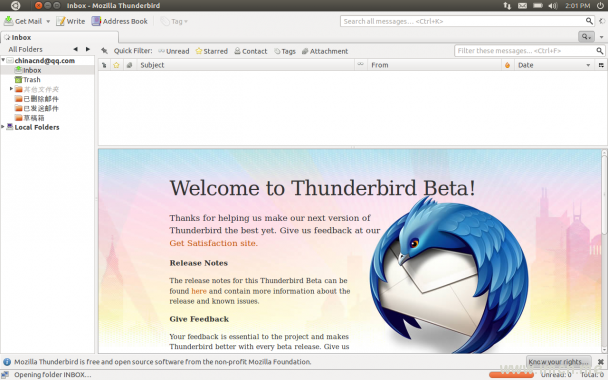This screenshot has height=380, width=608.
Task: Toggle the quick filter pin icon
Action: click(104, 51)
